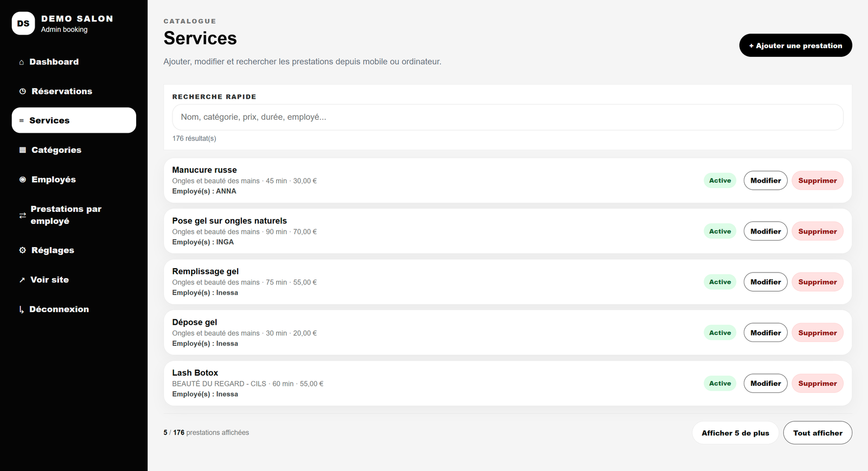Viewport: 868px width, 471px height.
Task: Delete the Manucure russe service
Action: pos(818,180)
